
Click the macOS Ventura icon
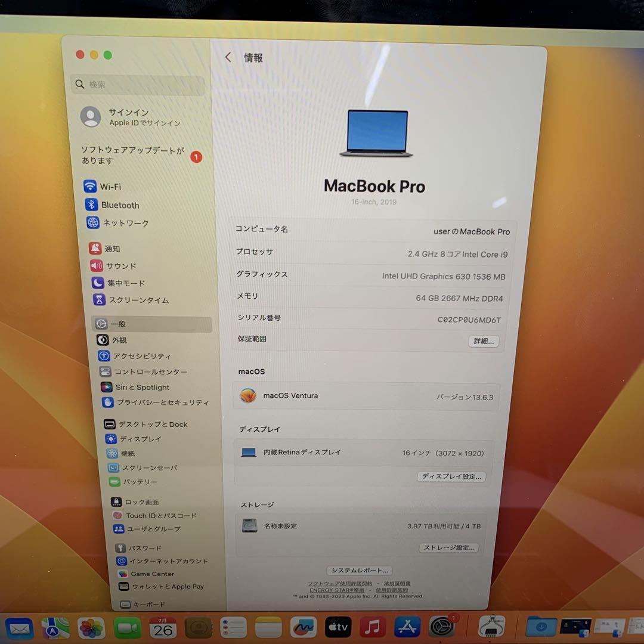[x=248, y=395]
